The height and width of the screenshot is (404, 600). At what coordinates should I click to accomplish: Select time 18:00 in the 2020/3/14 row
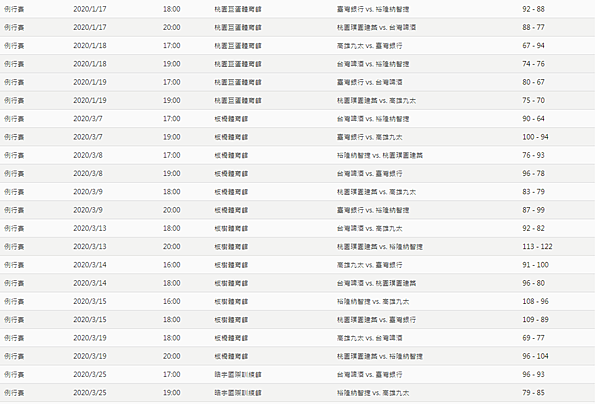click(x=171, y=283)
